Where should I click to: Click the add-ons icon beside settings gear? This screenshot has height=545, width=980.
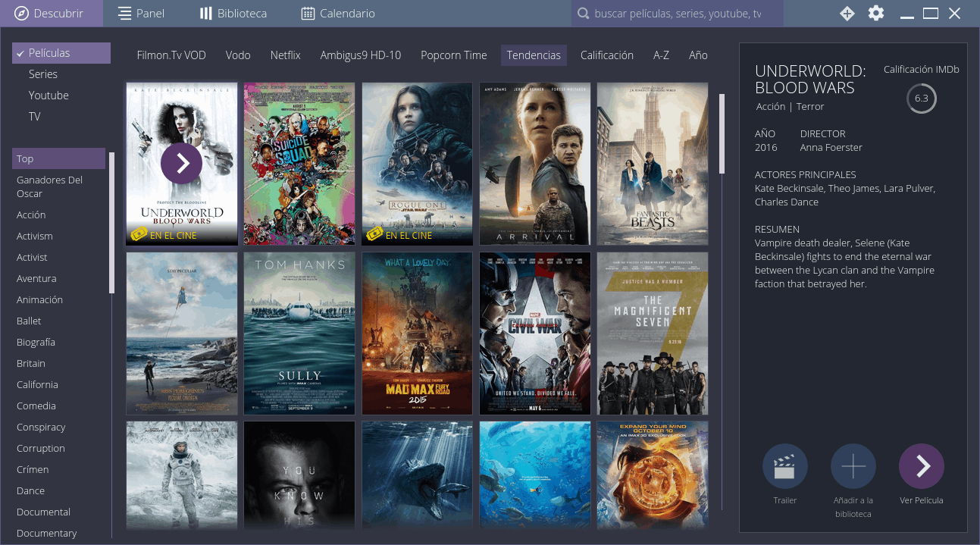tap(847, 13)
